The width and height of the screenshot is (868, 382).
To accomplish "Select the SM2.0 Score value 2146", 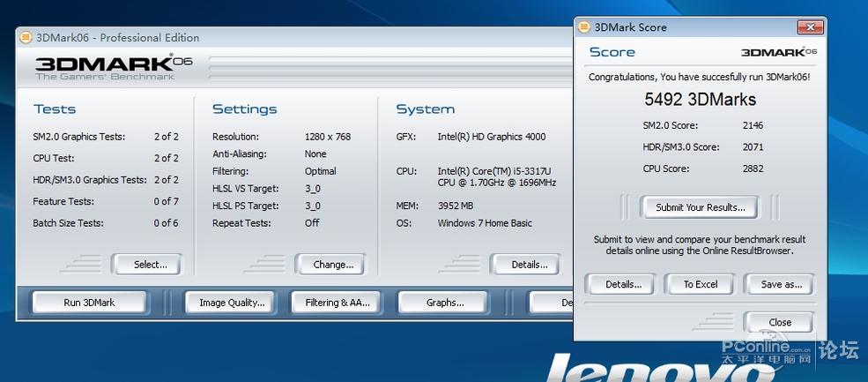I will [x=753, y=125].
